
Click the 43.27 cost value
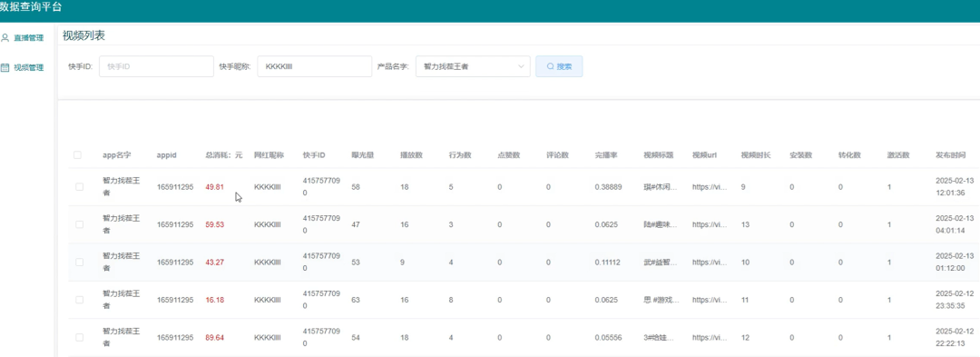coord(214,262)
